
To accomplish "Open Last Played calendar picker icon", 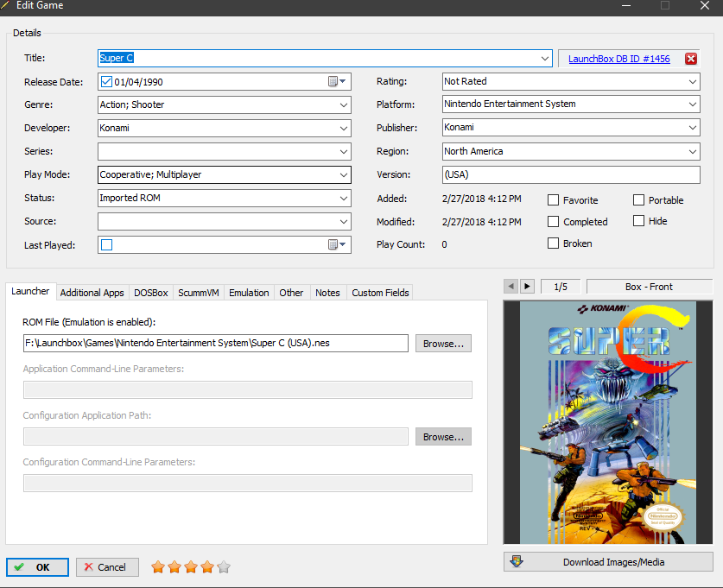I will tap(337, 244).
